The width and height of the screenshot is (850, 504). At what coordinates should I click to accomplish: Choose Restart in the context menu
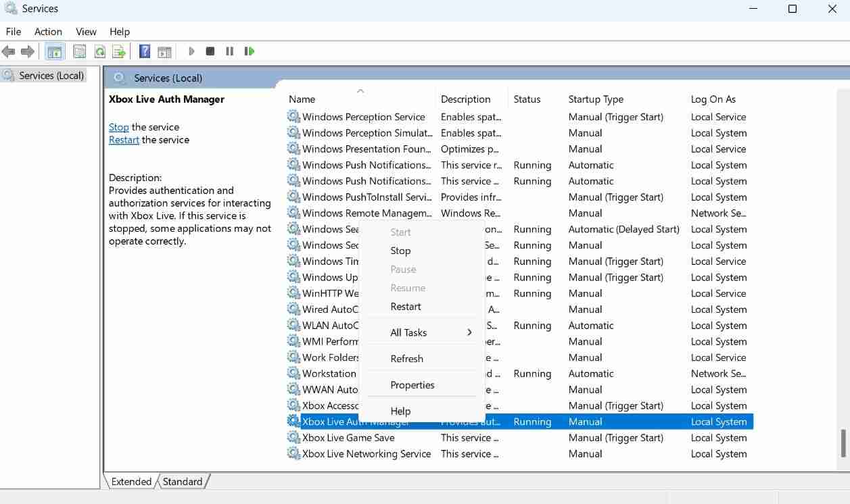coord(406,307)
